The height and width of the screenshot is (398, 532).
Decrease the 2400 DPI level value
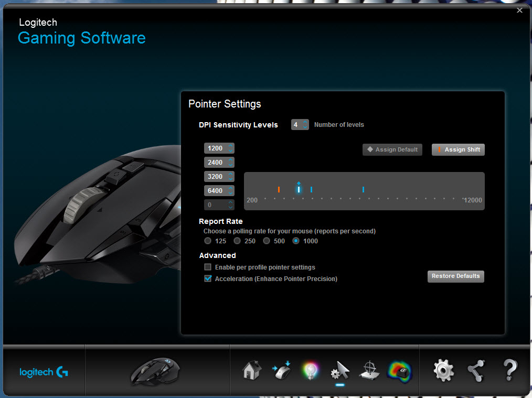[x=230, y=165]
